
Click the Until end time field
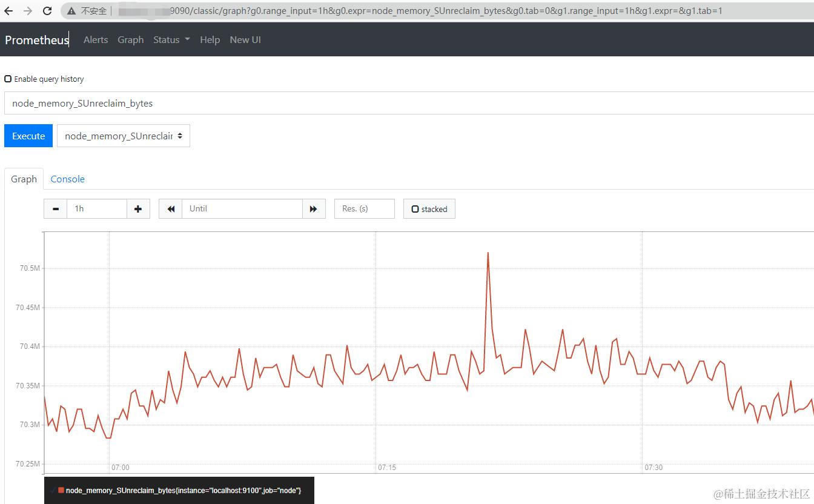click(x=242, y=208)
